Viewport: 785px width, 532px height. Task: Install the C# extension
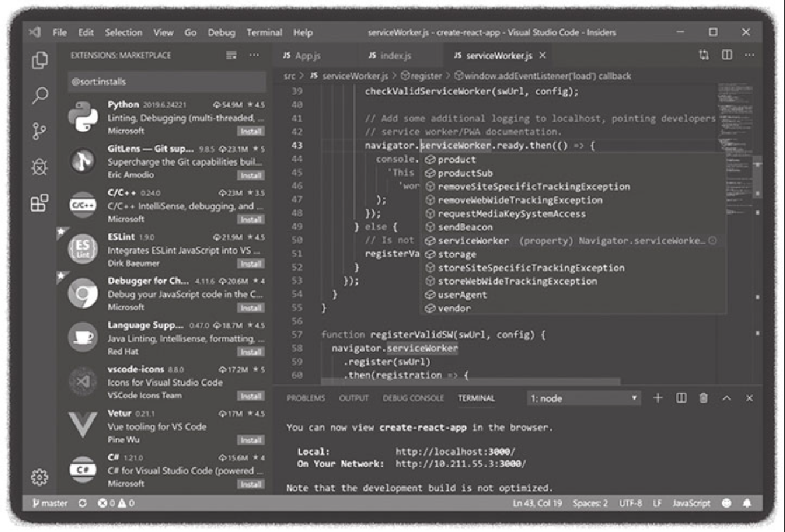[x=251, y=484]
